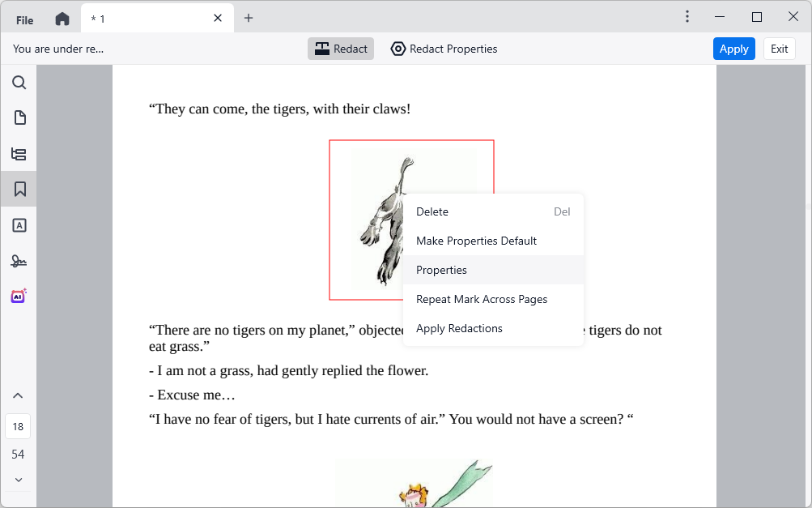Choose Repeat Mark Across Pages
This screenshot has width=812, height=508.
[482, 299]
